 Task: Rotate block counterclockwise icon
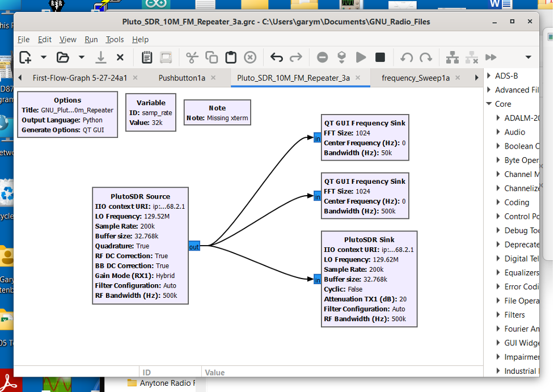coord(407,57)
